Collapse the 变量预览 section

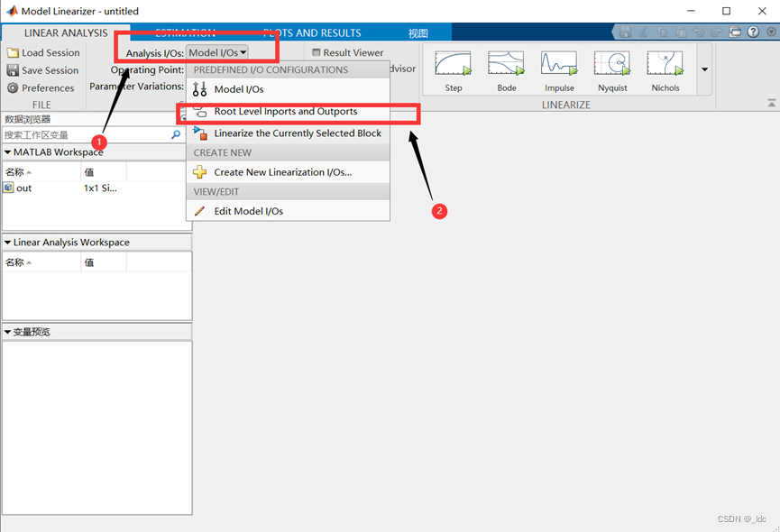(7, 332)
